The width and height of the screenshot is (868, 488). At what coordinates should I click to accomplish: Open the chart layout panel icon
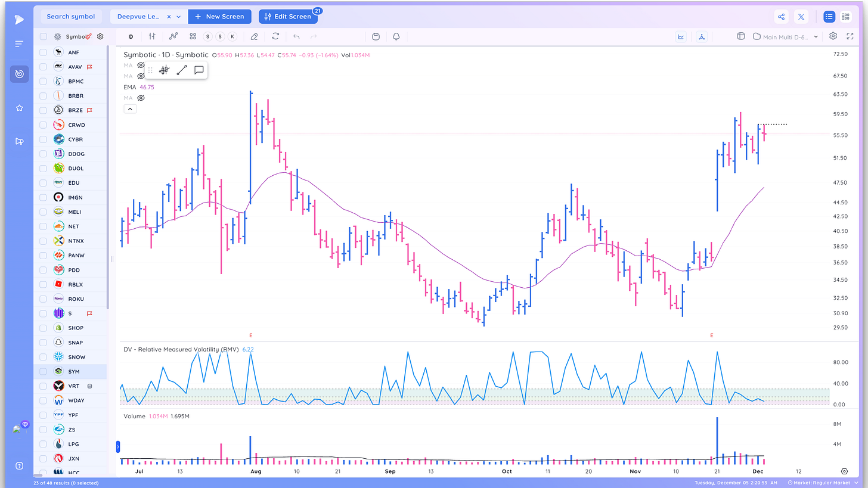pos(741,36)
